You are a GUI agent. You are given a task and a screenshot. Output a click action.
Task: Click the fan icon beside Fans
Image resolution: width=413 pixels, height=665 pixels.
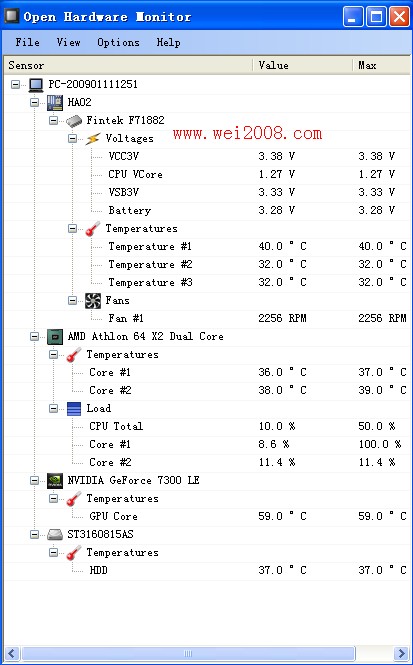(93, 301)
